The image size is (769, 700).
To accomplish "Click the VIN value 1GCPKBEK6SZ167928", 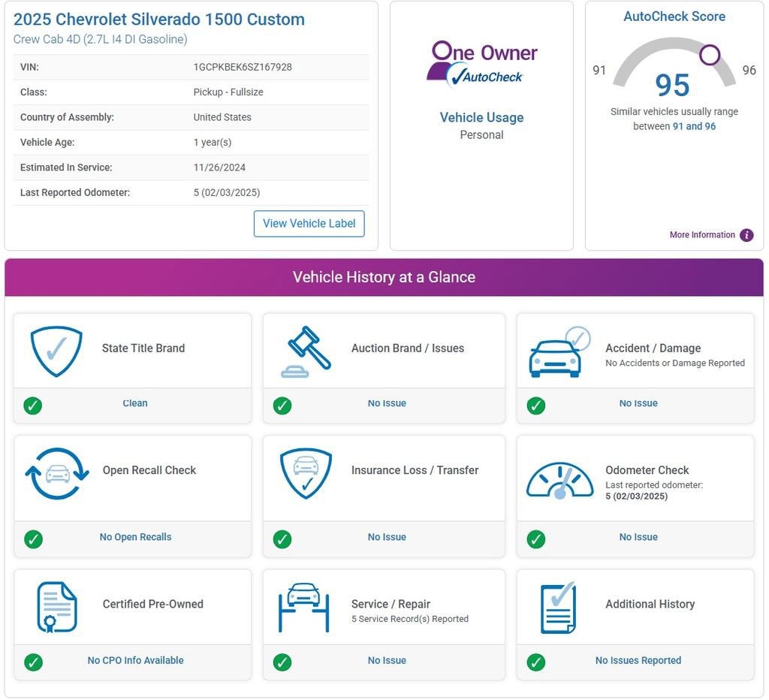I will point(243,67).
